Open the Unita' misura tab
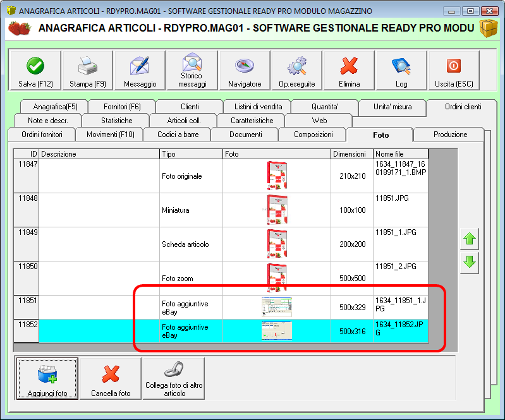 tap(392, 107)
